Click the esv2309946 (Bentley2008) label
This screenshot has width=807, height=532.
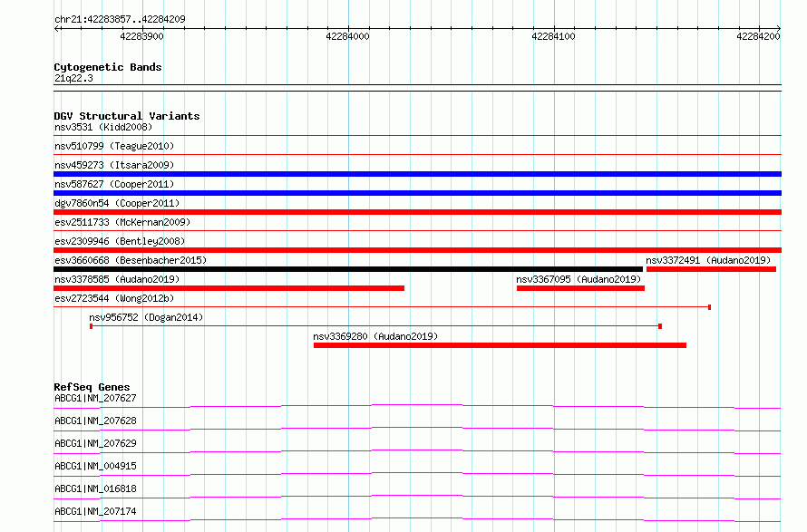[120, 241]
